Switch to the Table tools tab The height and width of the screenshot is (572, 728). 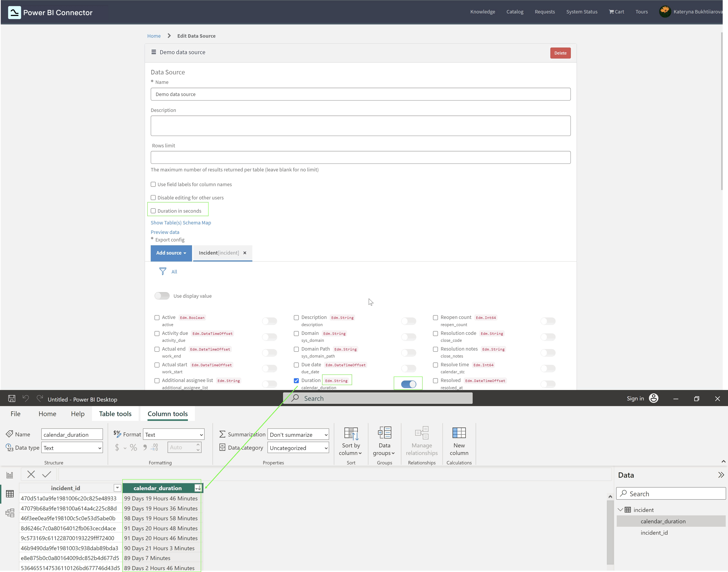pos(115,414)
